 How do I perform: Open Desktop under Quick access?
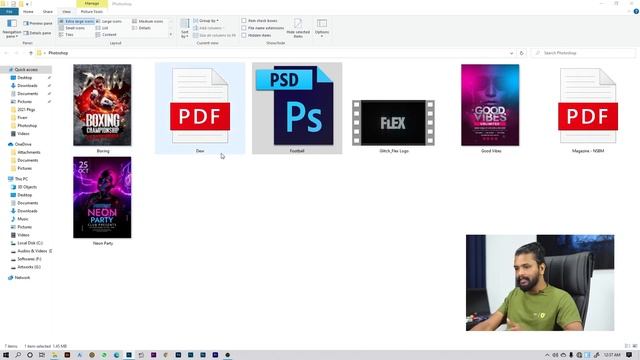pyautogui.click(x=24, y=78)
